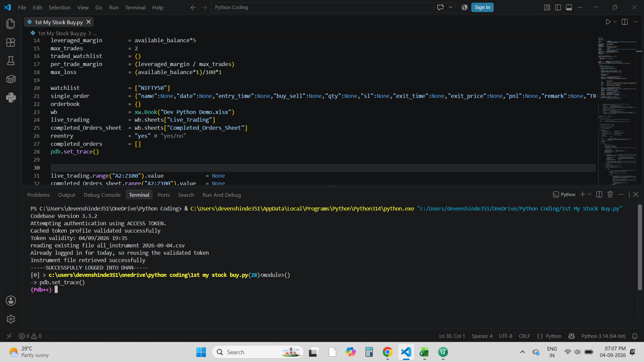The image size is (644, 362).
Task: Open the File menu
Action: tap(22, 7)
